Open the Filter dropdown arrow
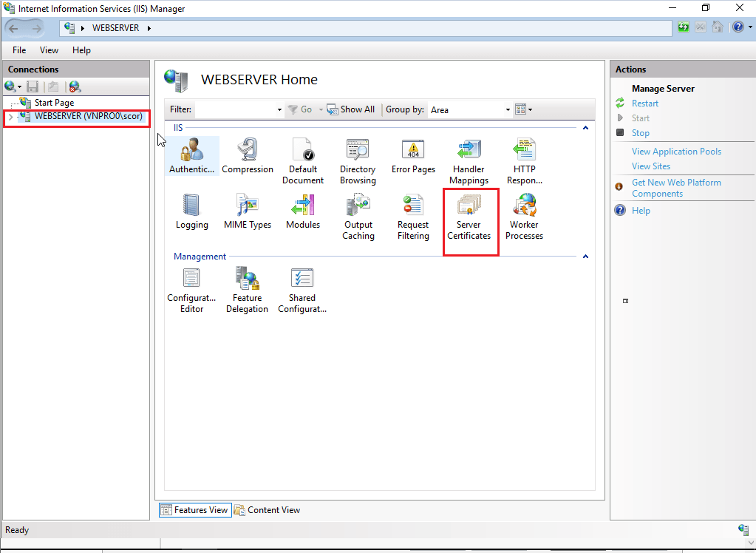 click(279, 109)
